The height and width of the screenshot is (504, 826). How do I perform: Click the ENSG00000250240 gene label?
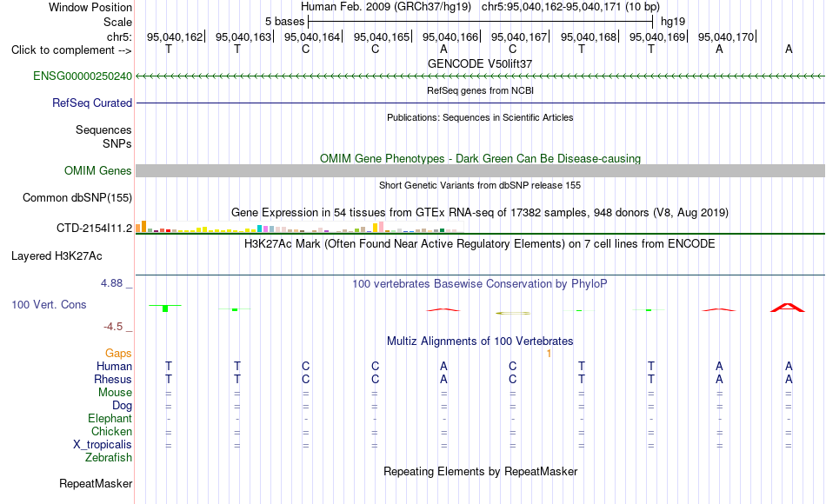pos(83,76)
